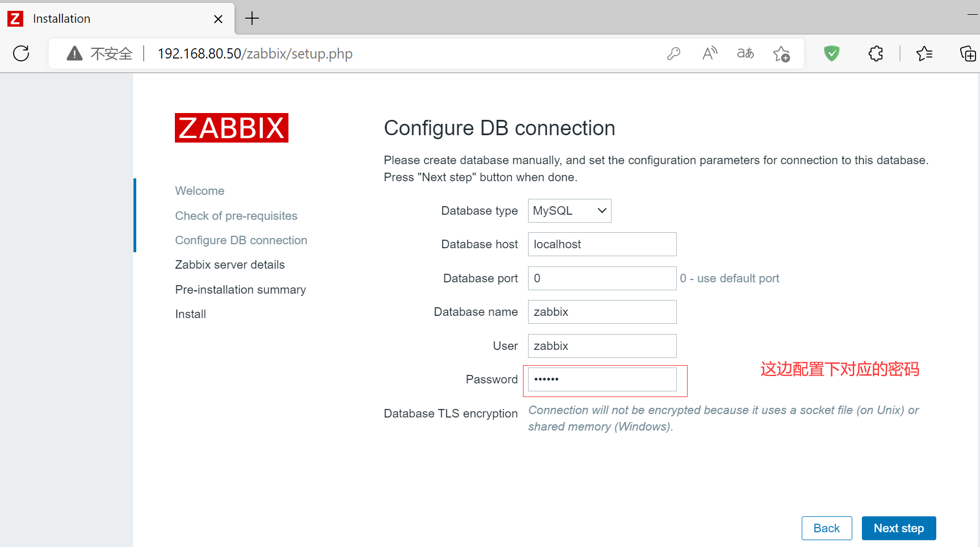Go to Check of pre-requisites step
Screen dimensions: 980x547
click(x=236, y=216)
